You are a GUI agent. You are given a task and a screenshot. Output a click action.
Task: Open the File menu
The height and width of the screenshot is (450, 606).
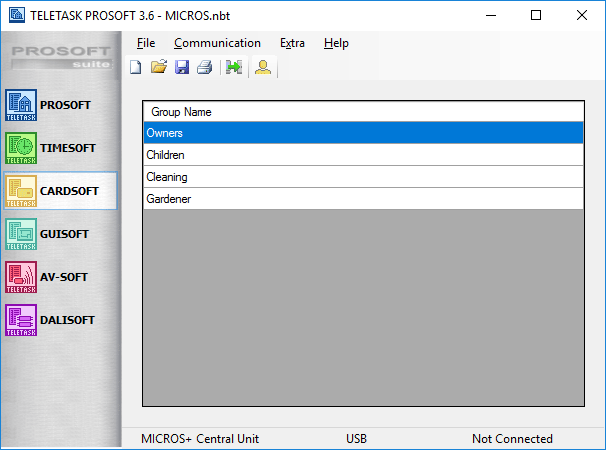146,43
